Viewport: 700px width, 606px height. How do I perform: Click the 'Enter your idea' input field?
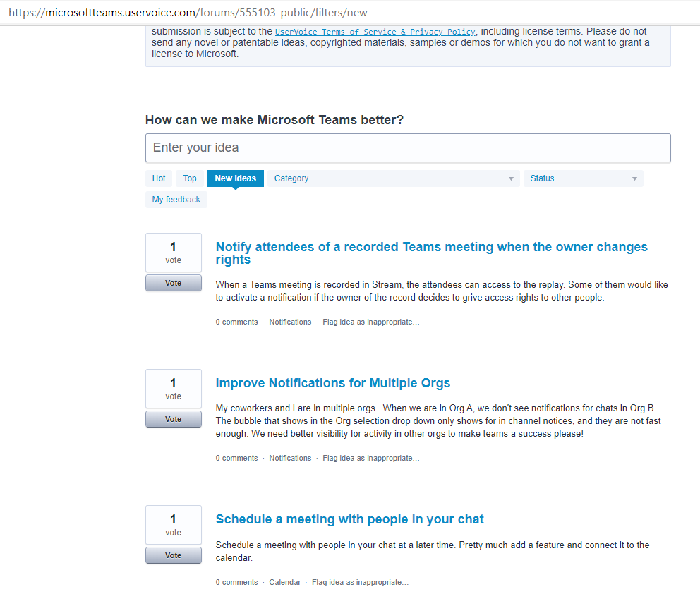coord(408,147)
